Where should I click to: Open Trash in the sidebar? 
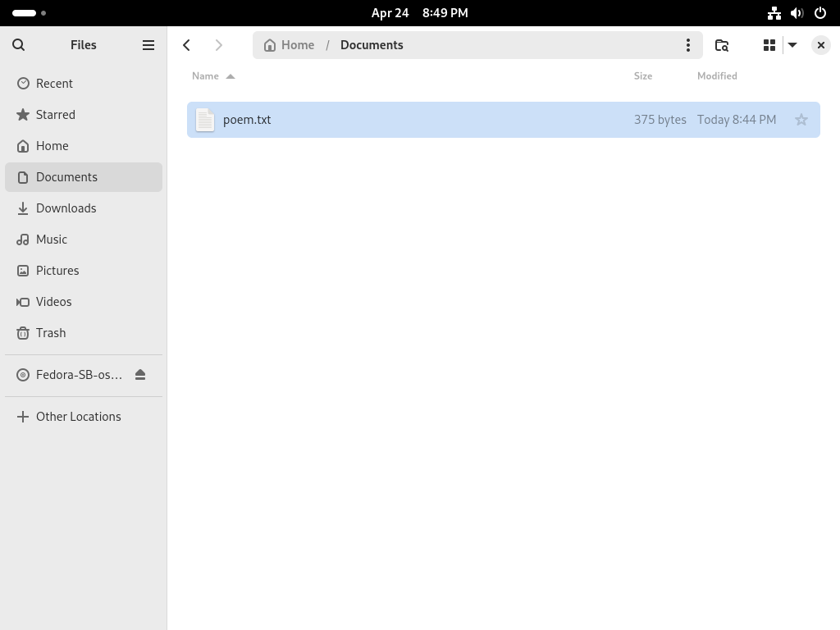tap(84, 333)
